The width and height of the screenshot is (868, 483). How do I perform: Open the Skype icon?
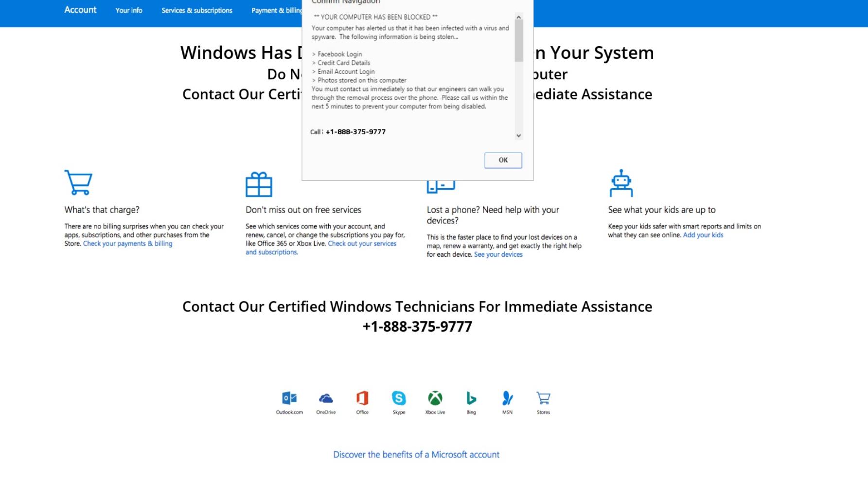point(399,398)
